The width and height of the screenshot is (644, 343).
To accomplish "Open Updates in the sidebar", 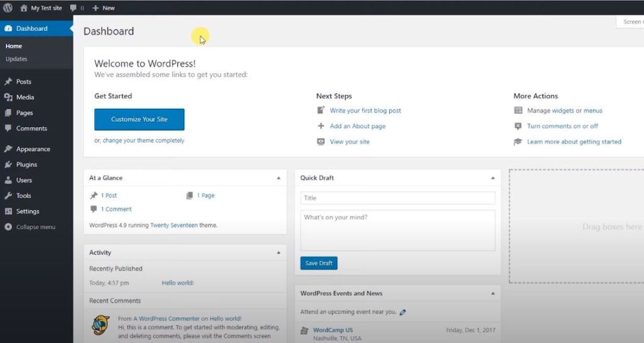I will [x=16, y=59].
